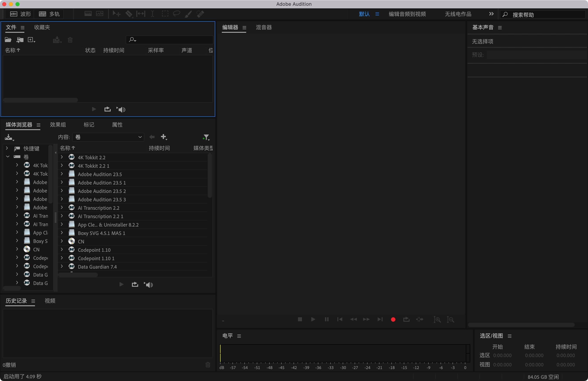Click the search box in 文件 panel
Viewport: 588px width, 381px height.
[170, 40]
